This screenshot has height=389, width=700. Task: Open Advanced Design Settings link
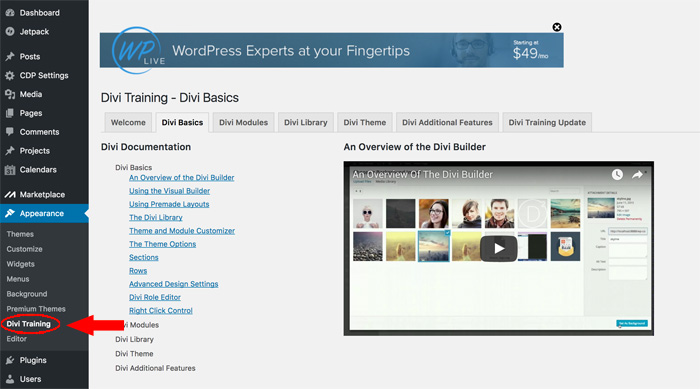(174, 284)
